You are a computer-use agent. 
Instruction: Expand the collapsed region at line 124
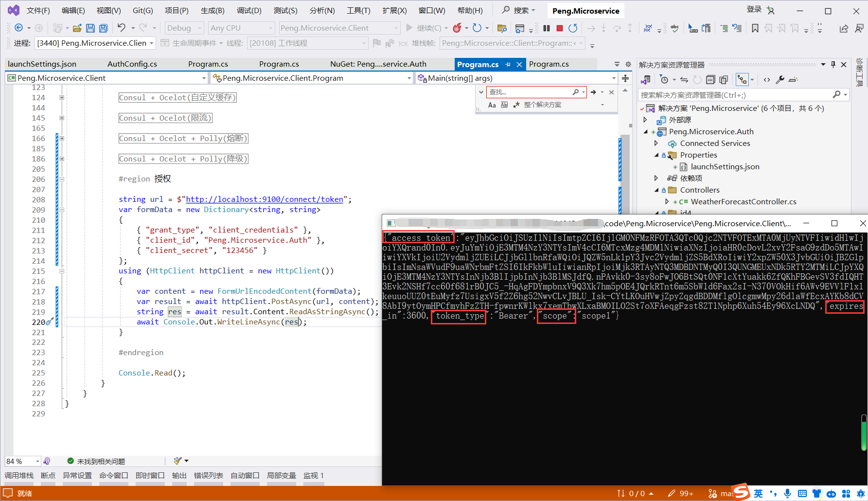pos(62,98)
